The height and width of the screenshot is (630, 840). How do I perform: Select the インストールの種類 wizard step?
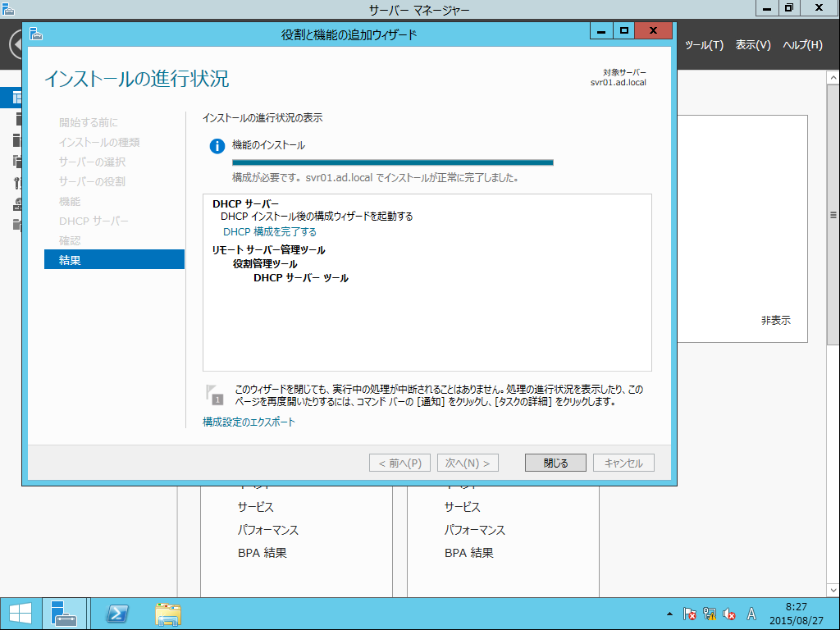point(99,142)
